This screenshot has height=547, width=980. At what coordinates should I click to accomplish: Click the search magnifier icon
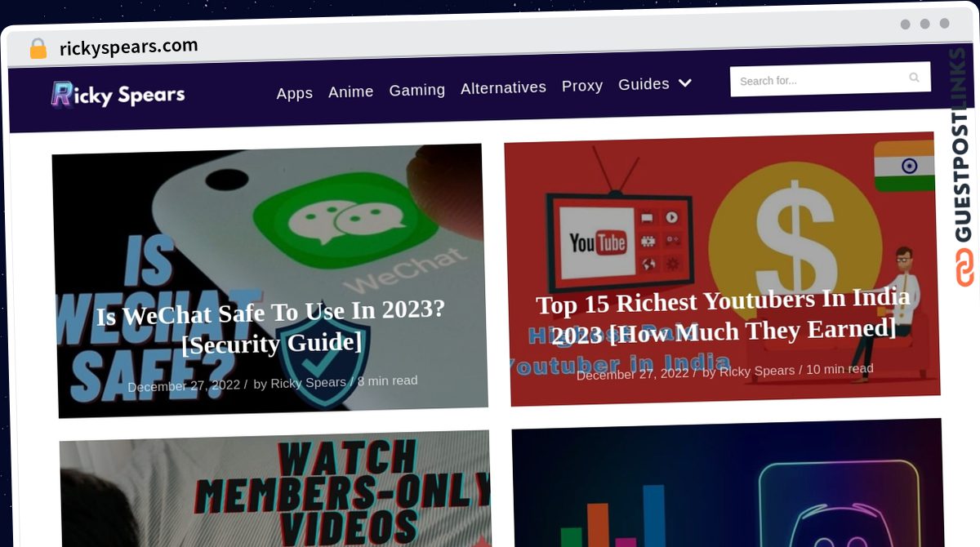(x=914, y=78)
